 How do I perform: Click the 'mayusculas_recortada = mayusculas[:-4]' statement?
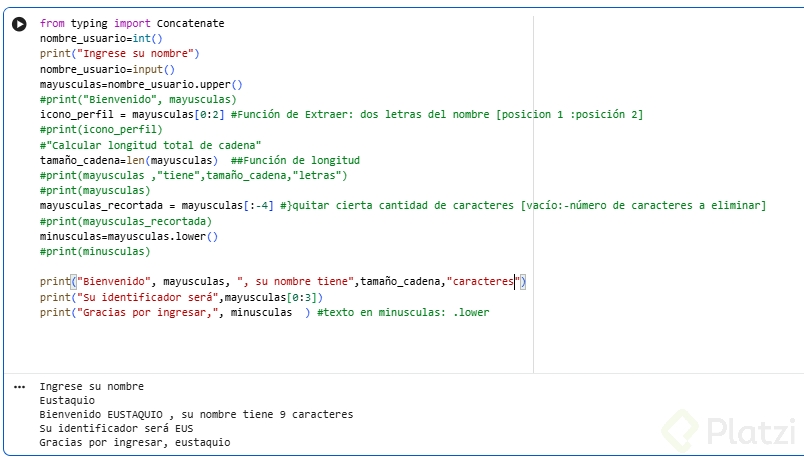click(157, 206)
